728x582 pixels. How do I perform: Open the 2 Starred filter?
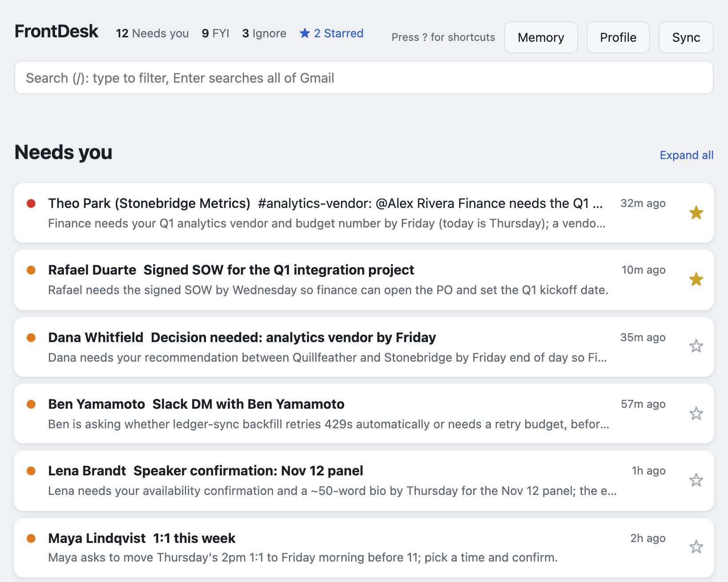[332, 33]
